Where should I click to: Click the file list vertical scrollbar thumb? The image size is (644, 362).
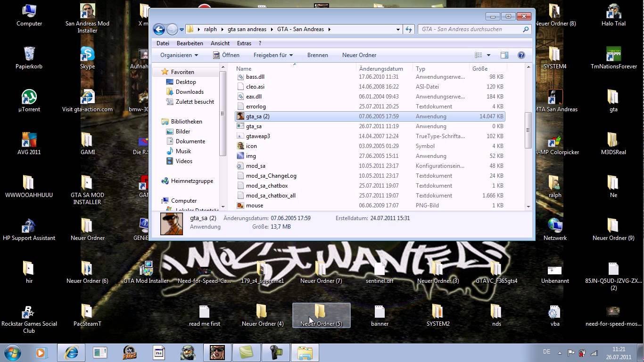528,130
